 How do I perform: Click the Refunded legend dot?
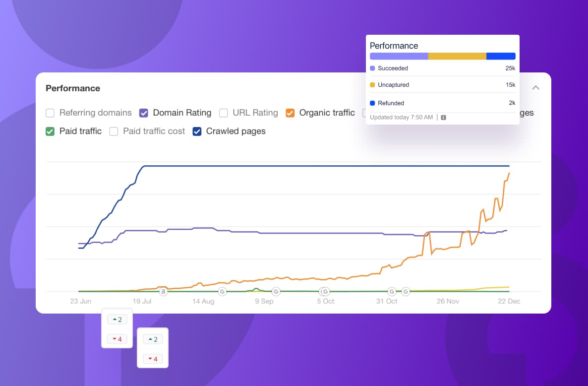pos(373,103)
